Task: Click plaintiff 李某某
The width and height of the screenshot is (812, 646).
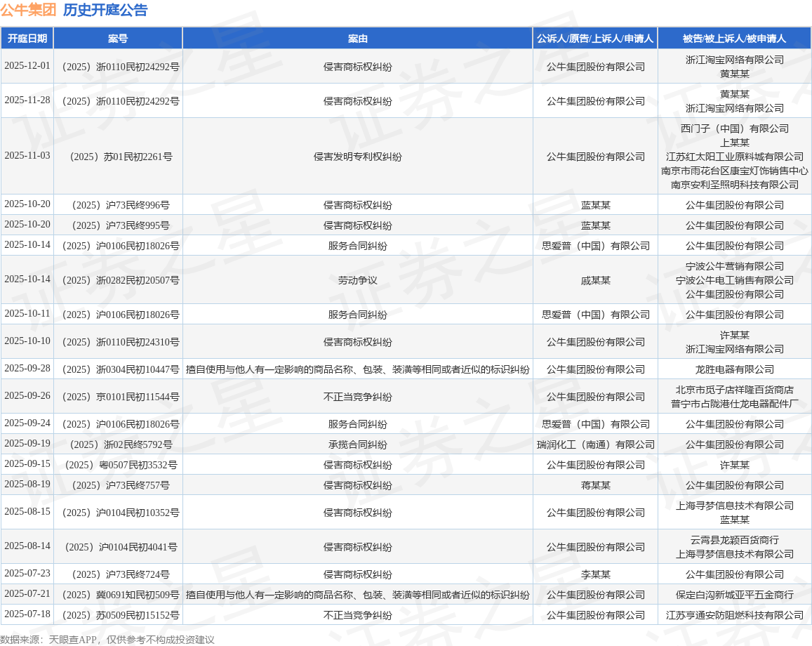Action: coord(596,574)
